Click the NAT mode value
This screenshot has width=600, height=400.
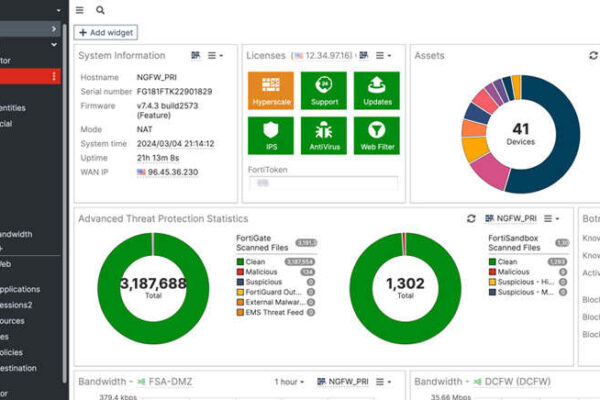pyautogui.click(x=144, y=129)
